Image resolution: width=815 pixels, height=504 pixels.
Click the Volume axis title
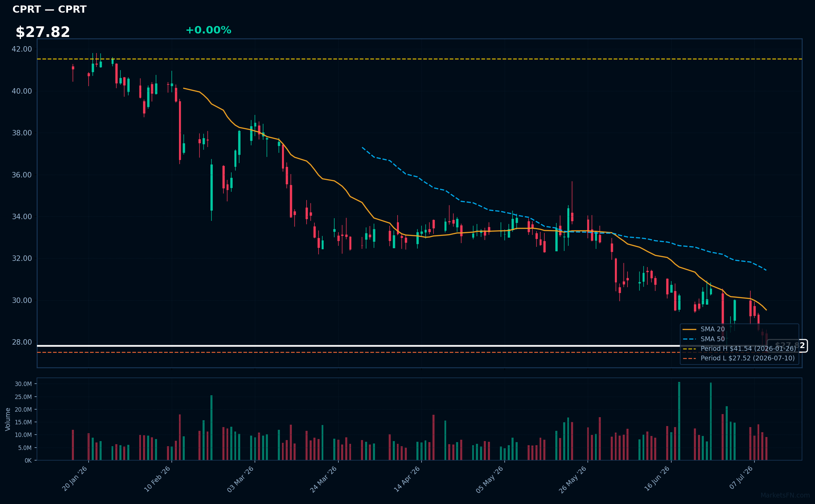(8, 419)
